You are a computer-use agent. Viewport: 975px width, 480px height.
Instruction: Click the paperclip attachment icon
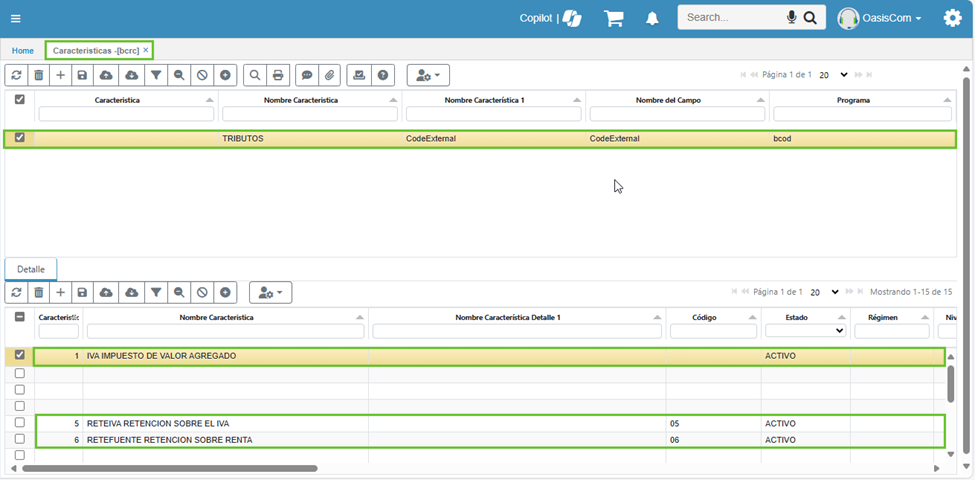329,75
